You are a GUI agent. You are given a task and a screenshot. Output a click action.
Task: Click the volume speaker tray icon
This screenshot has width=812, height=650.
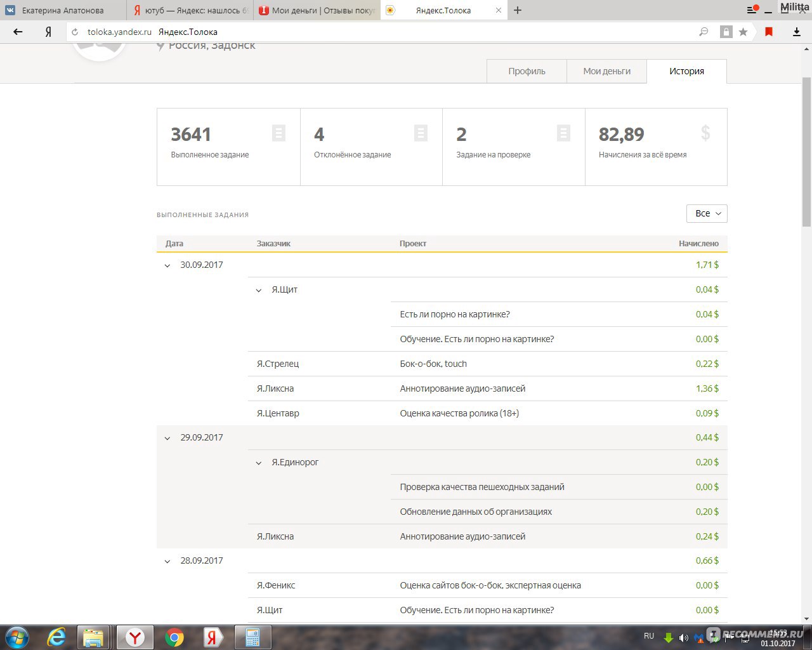click(x=684, y=637)
